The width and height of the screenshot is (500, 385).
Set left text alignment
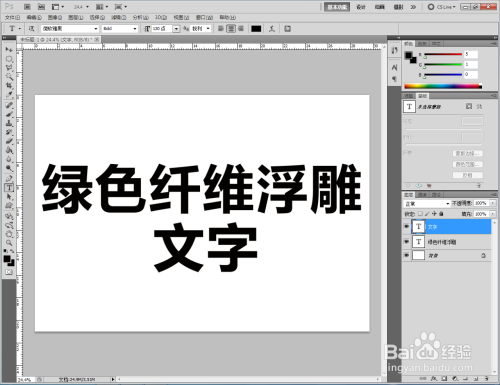pyautogui.click(x=221, y=29)
